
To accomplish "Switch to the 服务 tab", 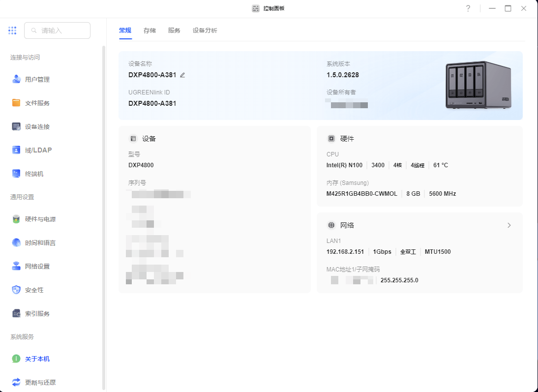I will coord(174,30).
